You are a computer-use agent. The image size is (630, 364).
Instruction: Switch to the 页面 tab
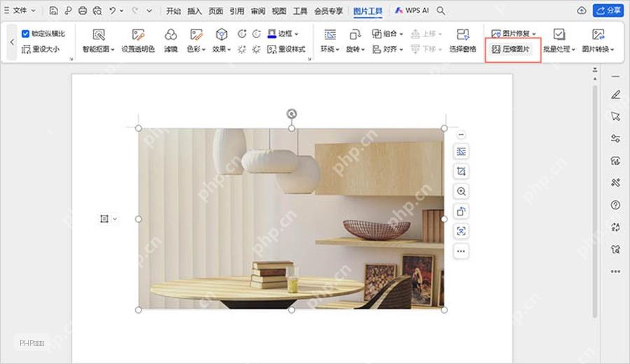216,10
